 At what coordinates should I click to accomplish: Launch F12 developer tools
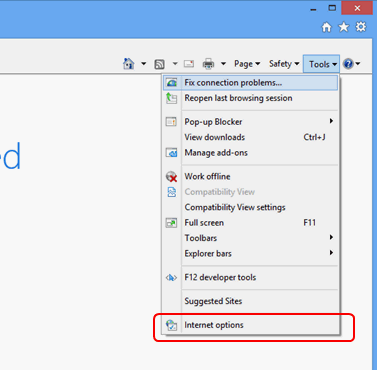pos(250,277)
